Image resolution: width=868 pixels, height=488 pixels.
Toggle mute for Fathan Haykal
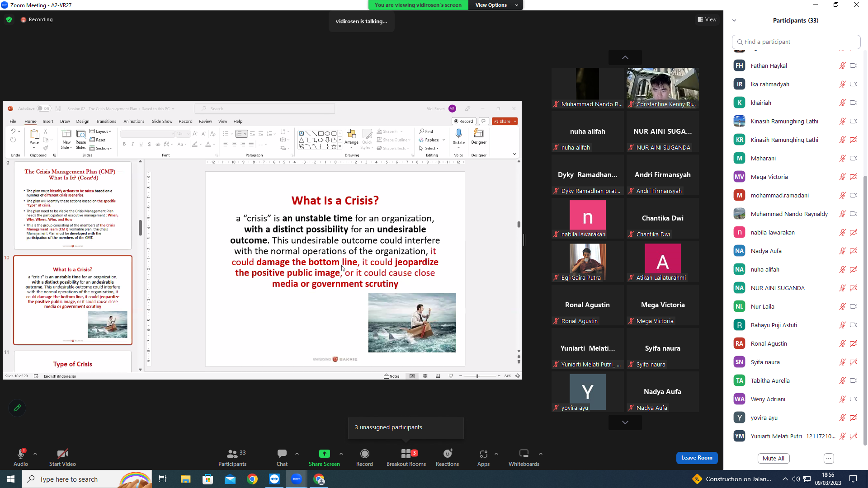click(x=842, y=66)
